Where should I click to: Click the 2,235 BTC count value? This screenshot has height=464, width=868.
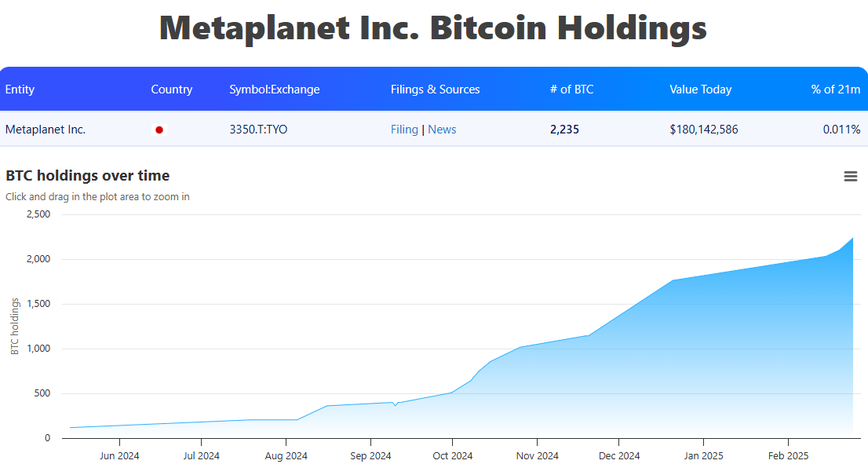point(564,130)
